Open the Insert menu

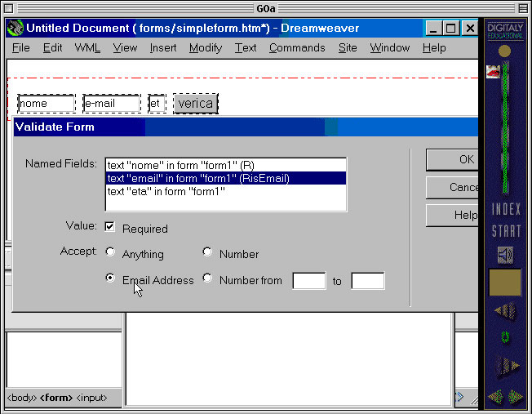163,48
